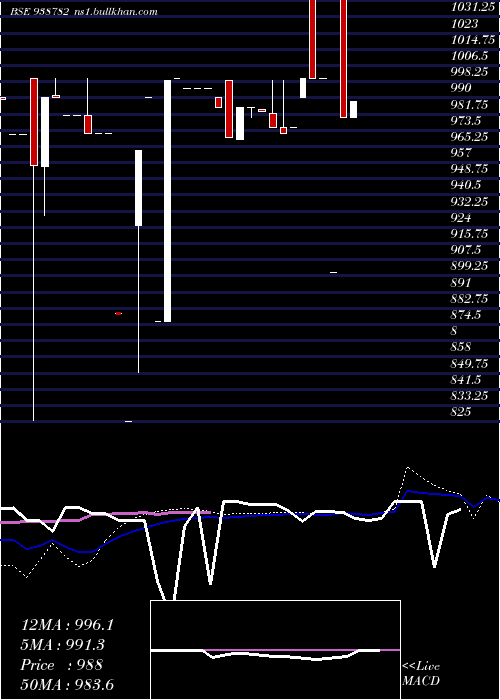Click the 907.5 price axis label

pyautogui.click(x=466, y=250)
